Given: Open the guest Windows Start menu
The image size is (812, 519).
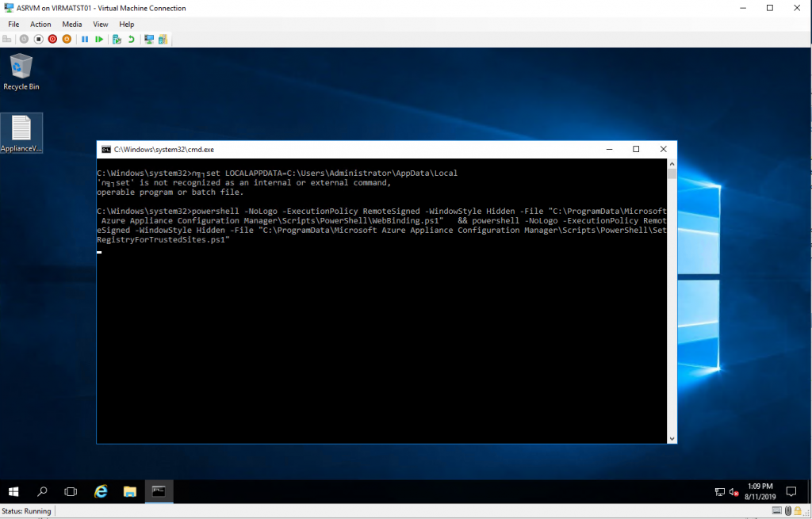Looking at the screenshot, I should (x=14, y=491).
